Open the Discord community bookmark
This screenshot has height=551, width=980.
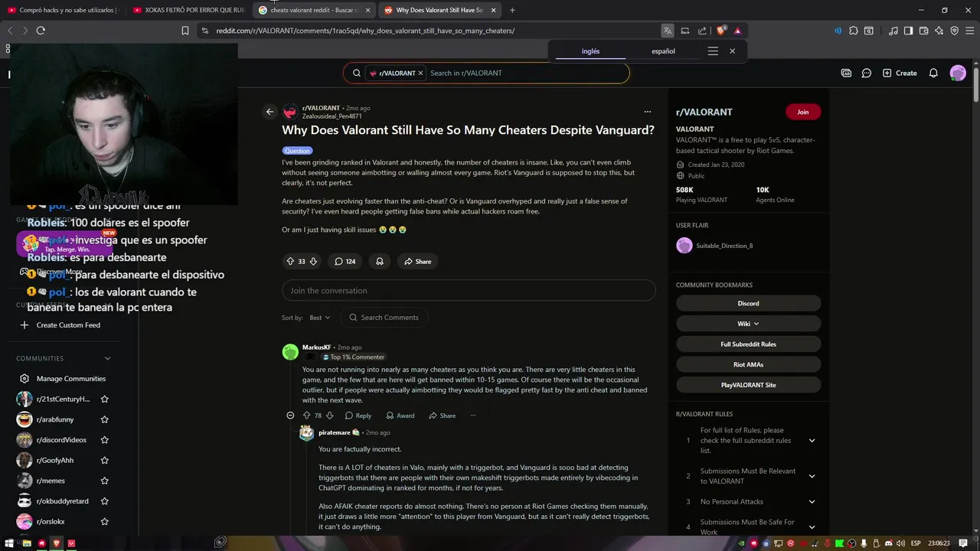[748, 303]
